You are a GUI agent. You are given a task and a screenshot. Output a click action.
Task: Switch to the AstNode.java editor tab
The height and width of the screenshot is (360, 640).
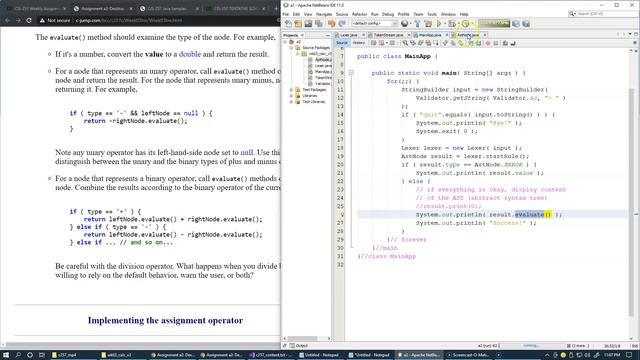click(x=468, y=35)
